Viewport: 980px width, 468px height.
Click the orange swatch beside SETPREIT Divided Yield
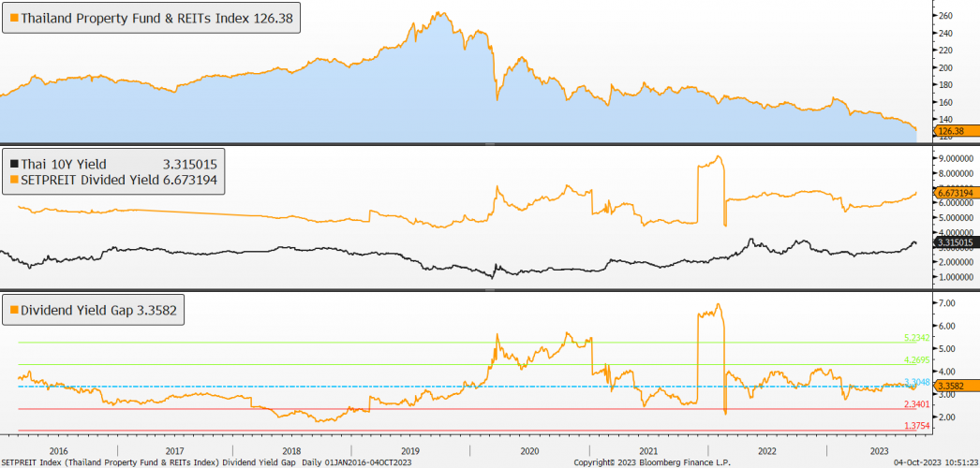point(13,179)
